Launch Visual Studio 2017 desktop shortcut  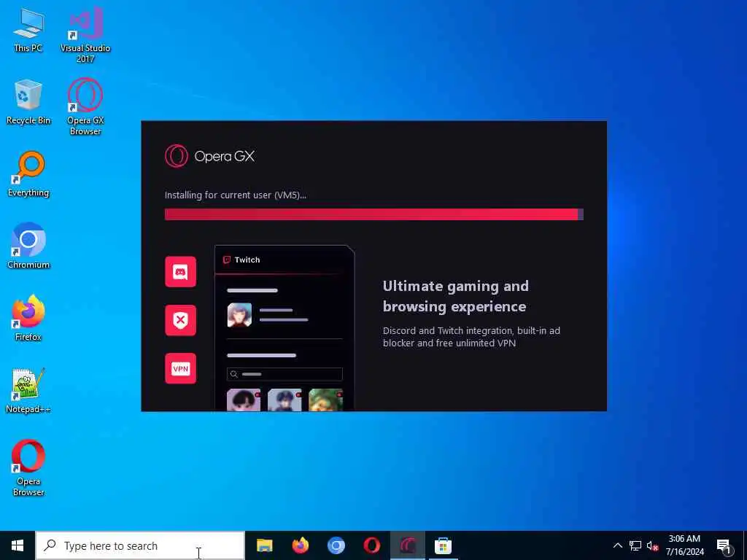pyautogui.click(x=85, y=35)
